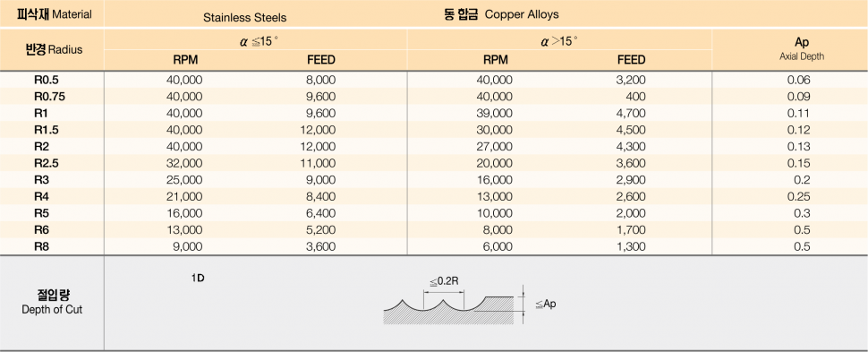
Task: Select the 0.25 axial depth for R4
Action: pos(799,196)
